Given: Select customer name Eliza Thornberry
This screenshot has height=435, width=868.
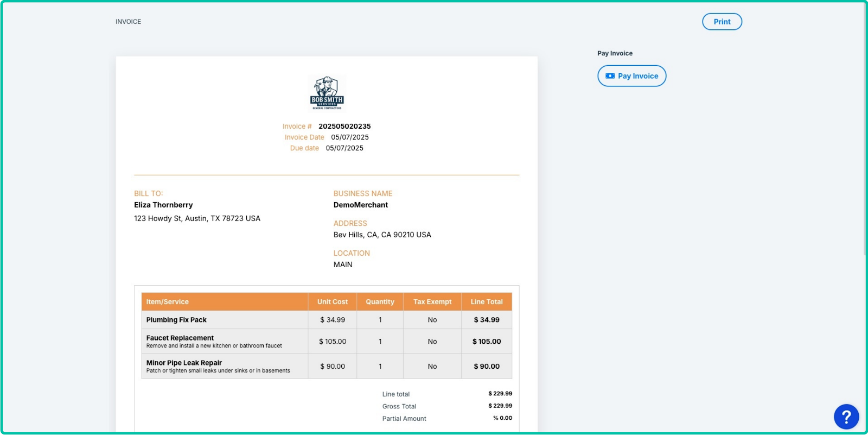Looking at the screenshot, I should (x=163, y=205).
